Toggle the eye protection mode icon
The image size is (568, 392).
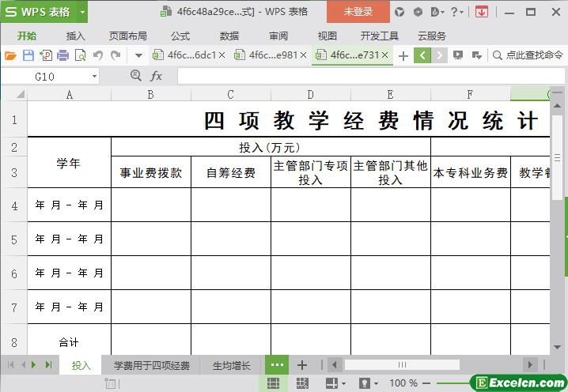point(365,383)
